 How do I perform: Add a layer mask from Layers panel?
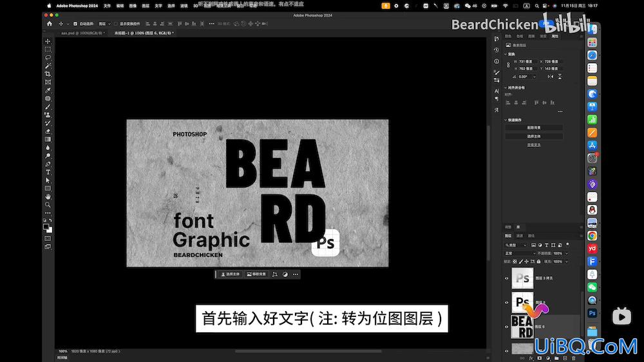pyautogui.click(x=539, y=358)
